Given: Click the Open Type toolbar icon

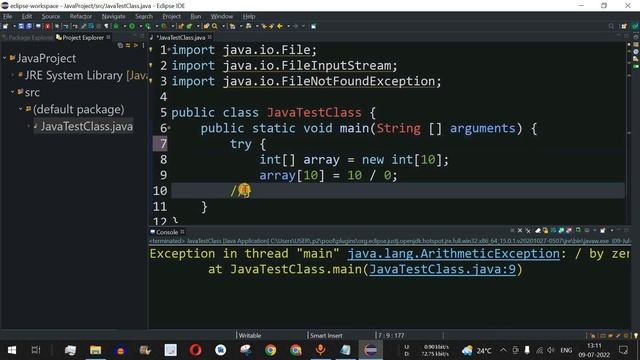Looking at the screenshot, I should (206, 26).
